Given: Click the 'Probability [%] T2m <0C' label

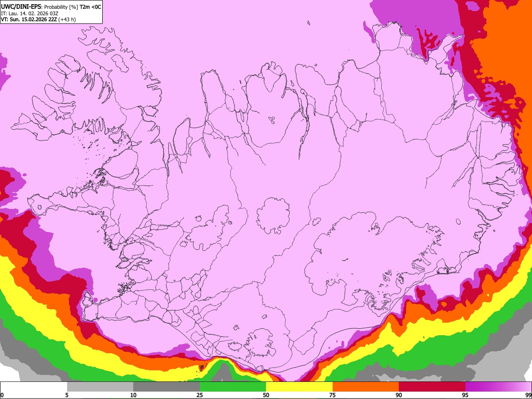Looking at the screenshot, I should point(73,7).
